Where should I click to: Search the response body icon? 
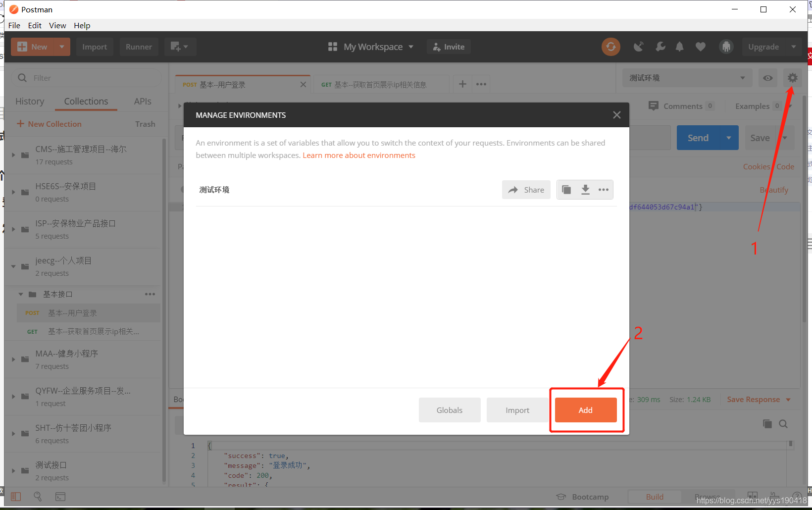783,424
